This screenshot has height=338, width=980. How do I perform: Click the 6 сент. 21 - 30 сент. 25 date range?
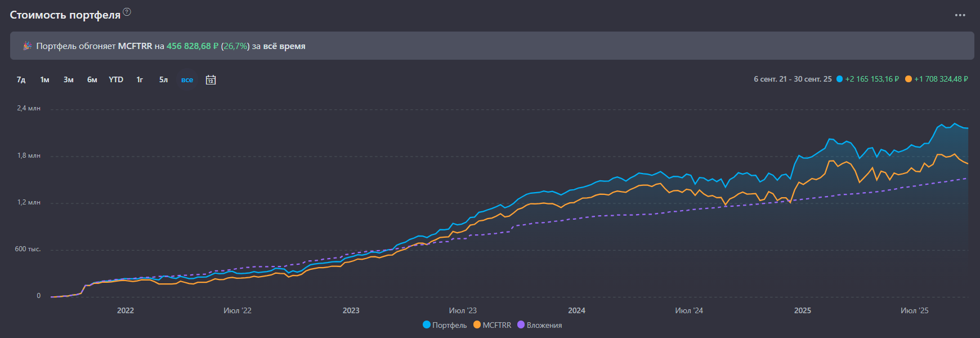(793, 79)
